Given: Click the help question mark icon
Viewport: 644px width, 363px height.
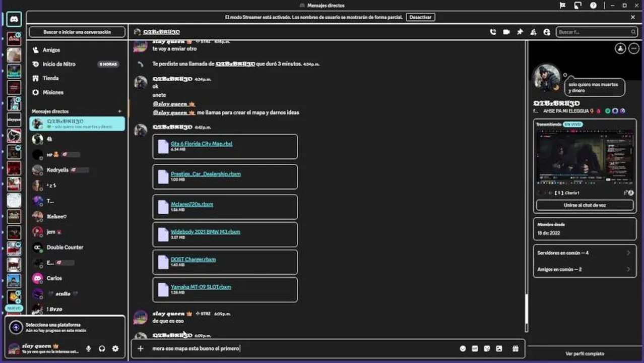Looking at the screenshot, I should tap(593, 6).
